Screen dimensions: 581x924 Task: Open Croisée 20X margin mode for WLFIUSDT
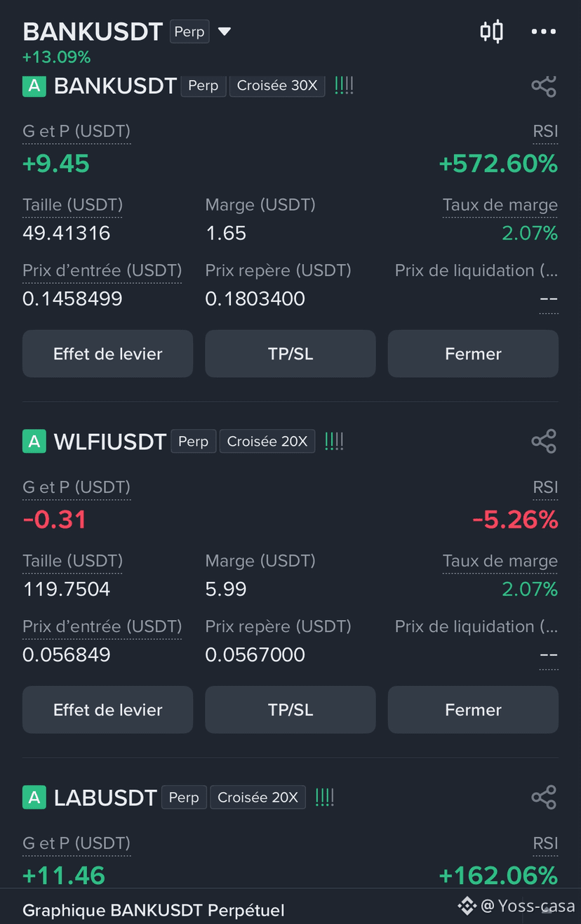pyautogui.click(x=267, y=442)
